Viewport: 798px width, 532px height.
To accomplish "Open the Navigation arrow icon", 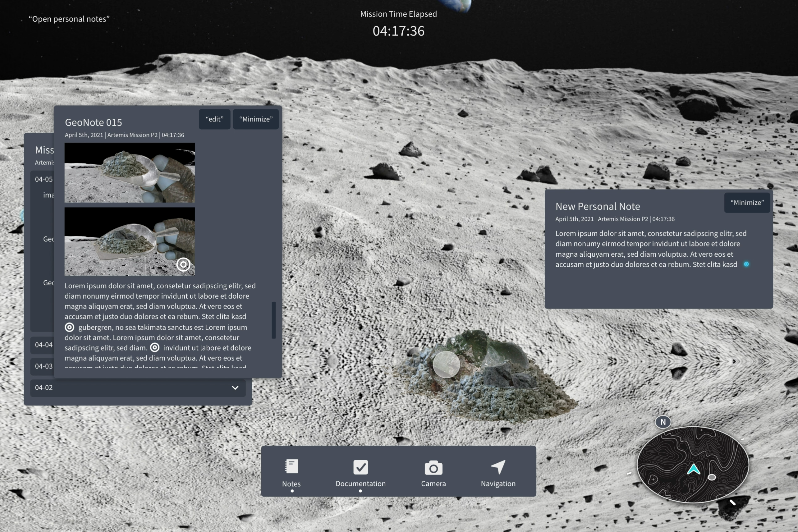I will (x=498, y=467).
